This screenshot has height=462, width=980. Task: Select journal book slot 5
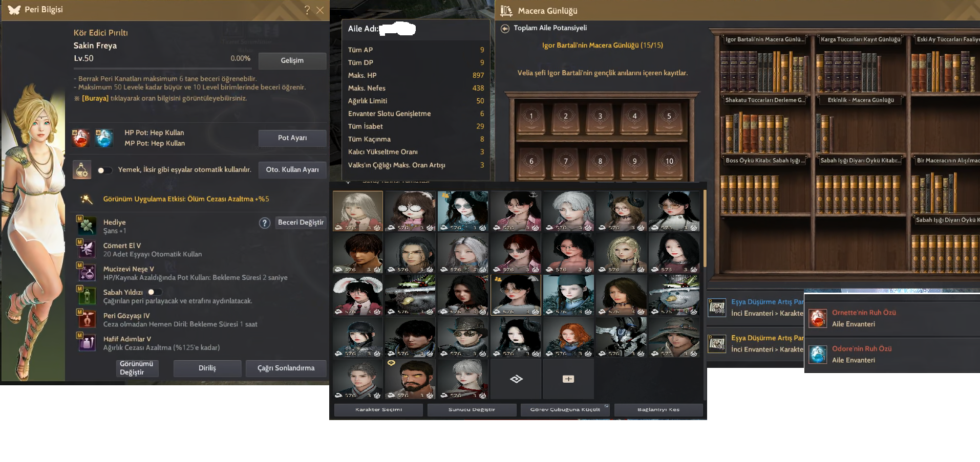[669, 118]
